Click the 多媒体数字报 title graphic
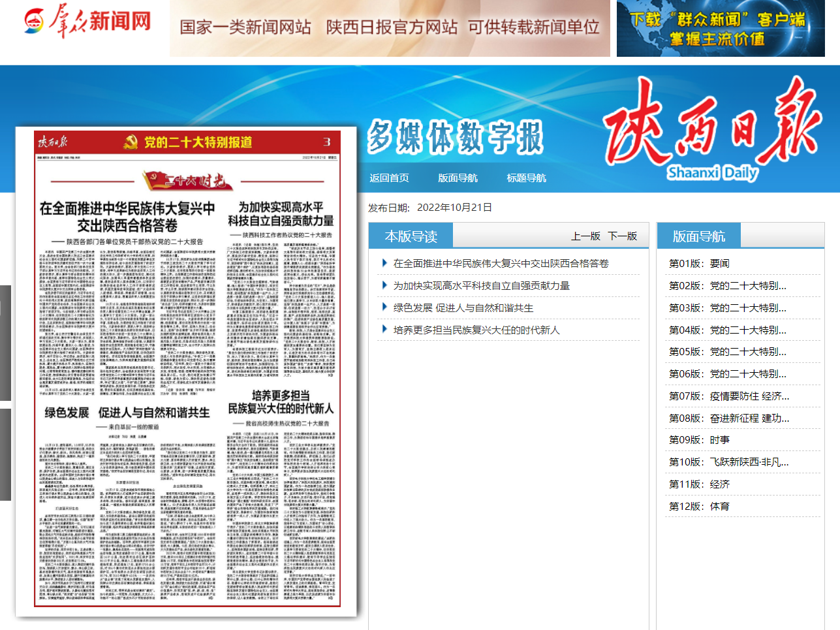The width and height of the screenshot is (840, 630). click(455, 137)
